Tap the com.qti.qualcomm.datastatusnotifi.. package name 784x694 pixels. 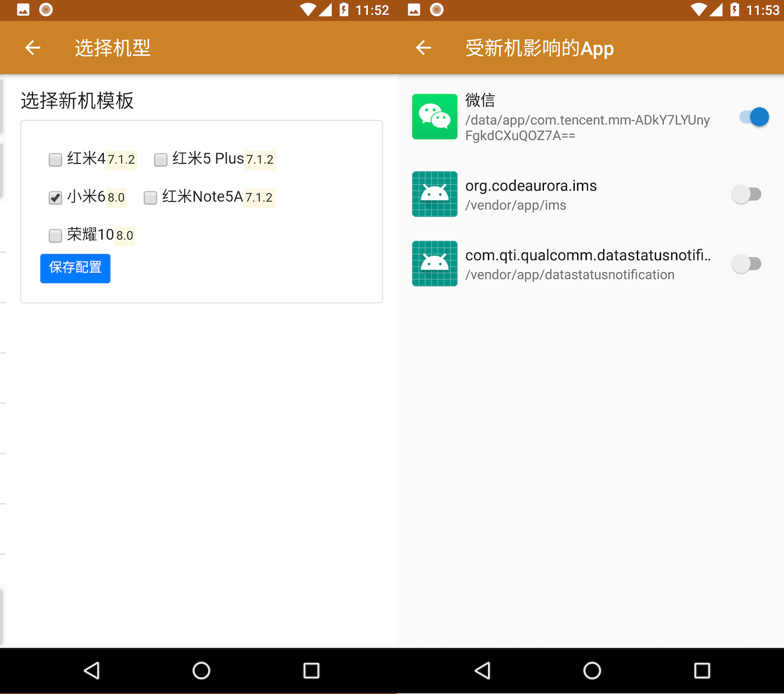pos(588,255)
